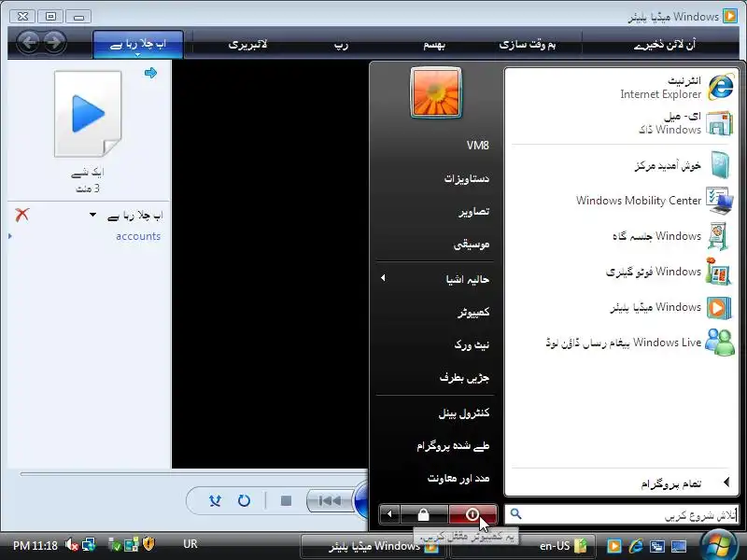
Task: Click the Media Player back navigation arrow
Action: (x=29, y=42)
